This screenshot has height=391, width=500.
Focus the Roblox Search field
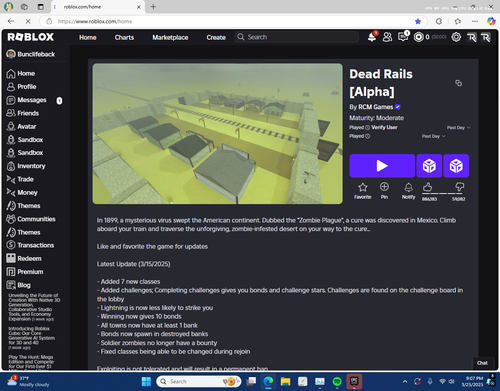(297, 37)
